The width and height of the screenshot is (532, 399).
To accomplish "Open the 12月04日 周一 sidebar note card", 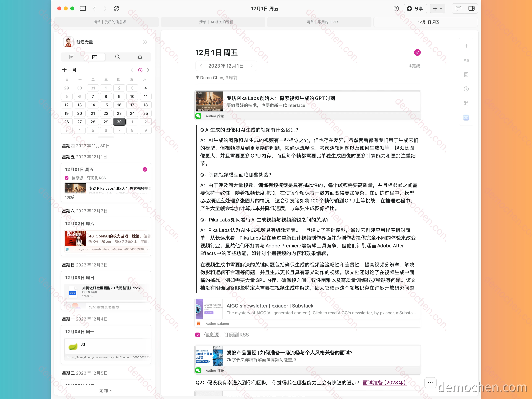I will 106,344.
